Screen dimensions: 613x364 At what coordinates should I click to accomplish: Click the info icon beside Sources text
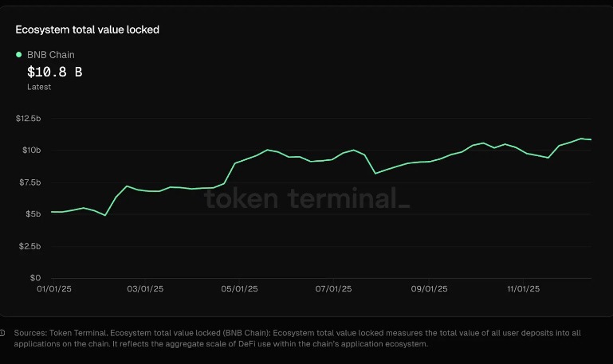[x=2, y=333]
